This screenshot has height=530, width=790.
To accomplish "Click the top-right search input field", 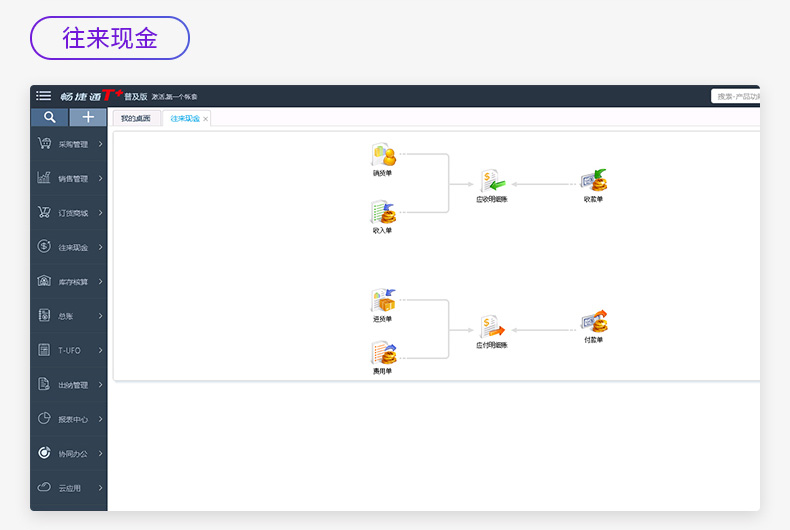I will click(736, 96).
